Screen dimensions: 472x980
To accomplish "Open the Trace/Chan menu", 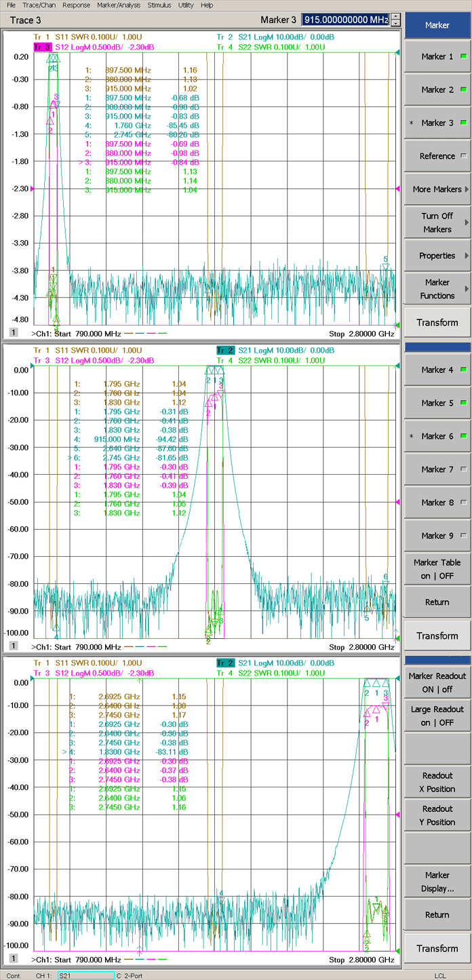I will point(39,5).
